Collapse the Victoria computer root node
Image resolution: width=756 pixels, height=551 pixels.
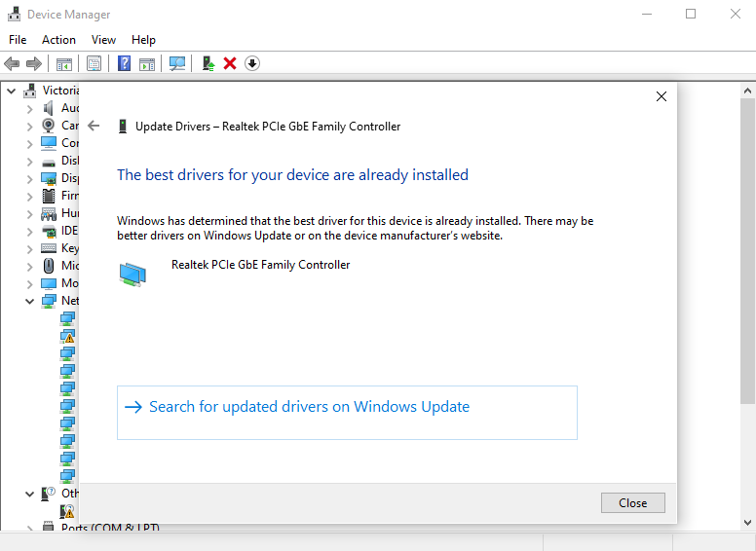pyautogui.click(x=12, y=92)
